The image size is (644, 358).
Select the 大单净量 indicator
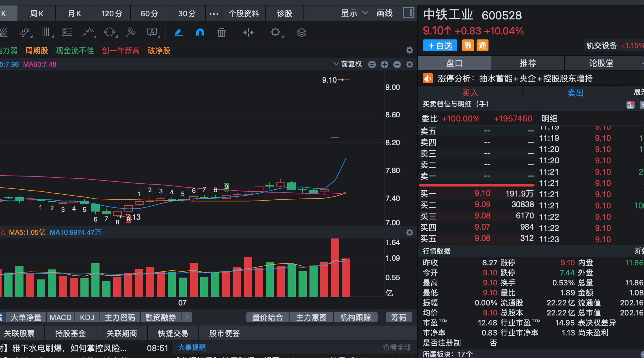point(26,317)
